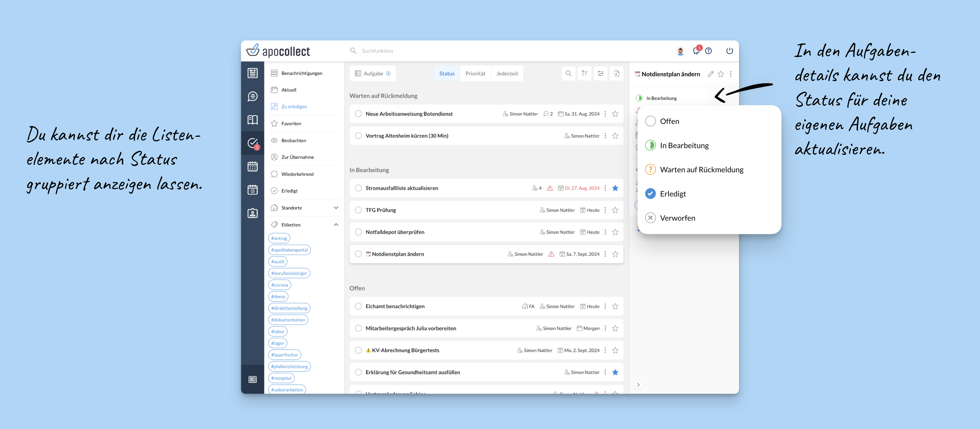Viewport: 980px width, 429px height.
Task: Open the calendar grid sidebar icon
Action: coord(252,166)
